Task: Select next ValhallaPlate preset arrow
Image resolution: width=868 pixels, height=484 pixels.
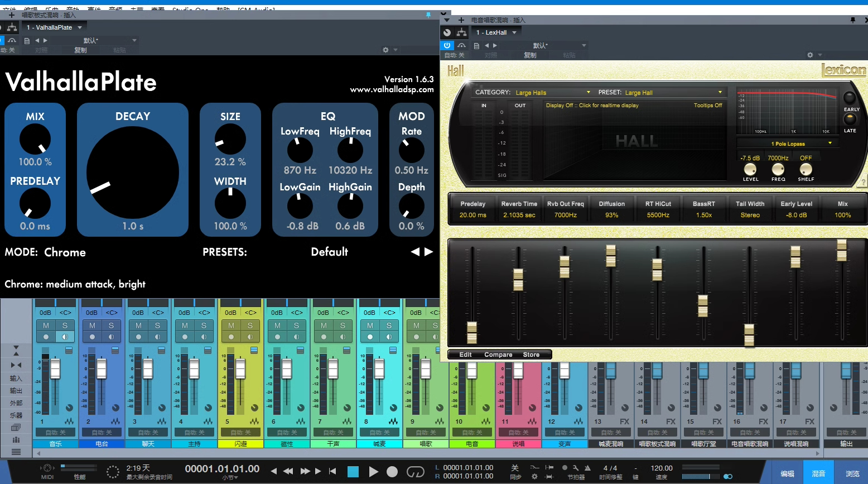Action: tap(428, 252)
